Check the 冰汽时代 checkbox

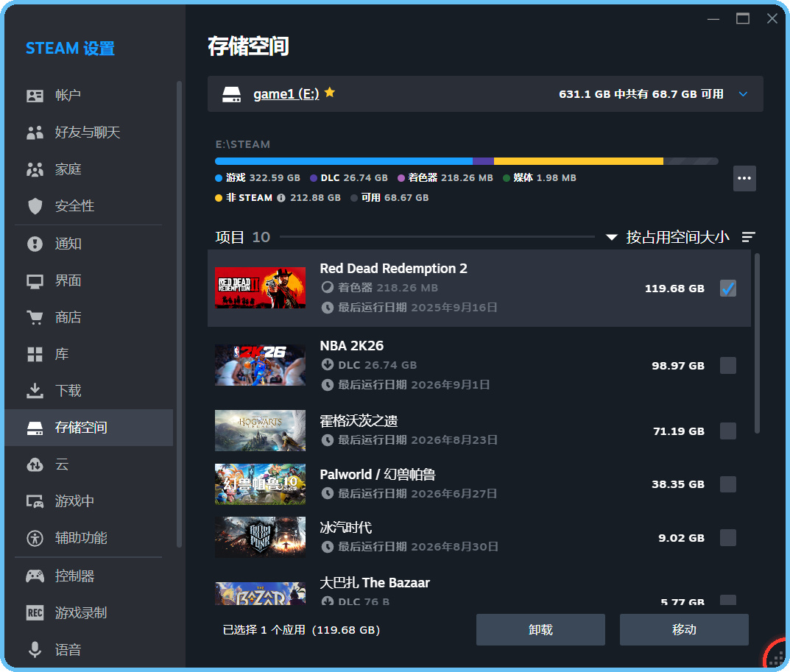tap(728, 537)
